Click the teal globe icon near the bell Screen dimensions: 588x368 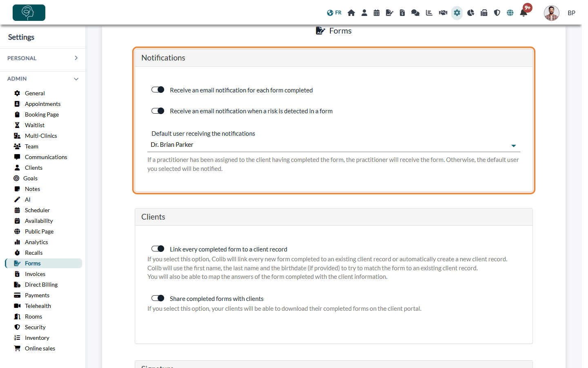[x=510, y=13]
